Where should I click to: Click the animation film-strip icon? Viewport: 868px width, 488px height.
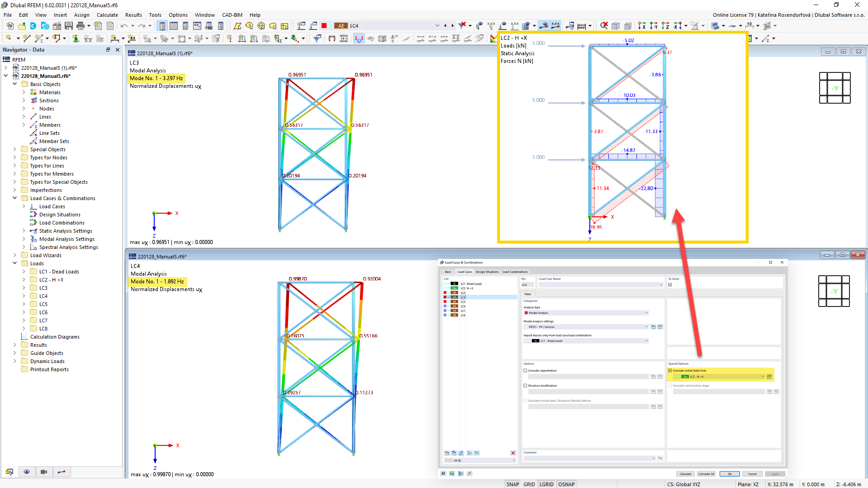pos(344,38)
